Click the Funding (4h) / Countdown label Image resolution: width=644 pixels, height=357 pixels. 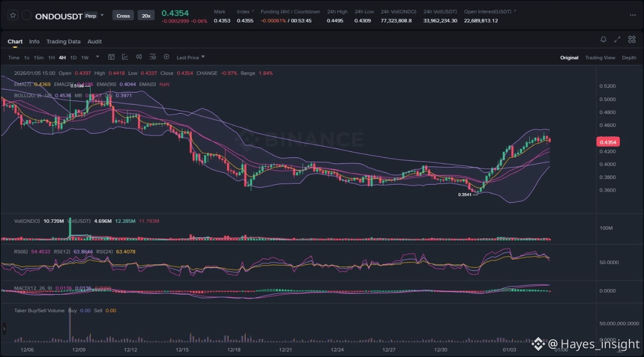click(x=290, y=11)
